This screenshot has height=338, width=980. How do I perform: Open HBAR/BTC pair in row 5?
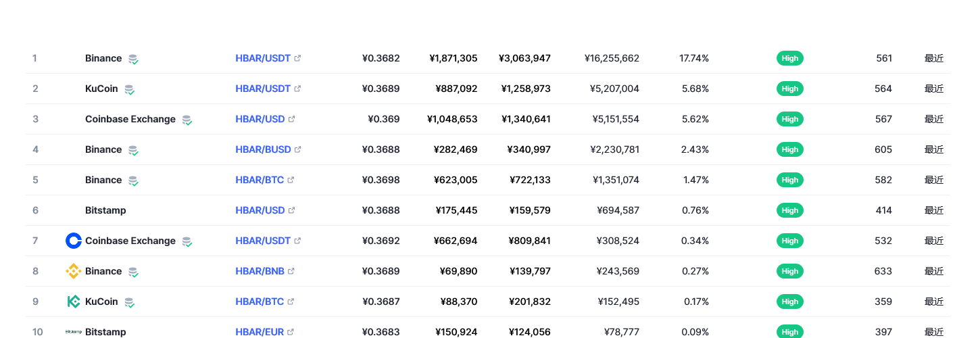[x=260, y=180]
